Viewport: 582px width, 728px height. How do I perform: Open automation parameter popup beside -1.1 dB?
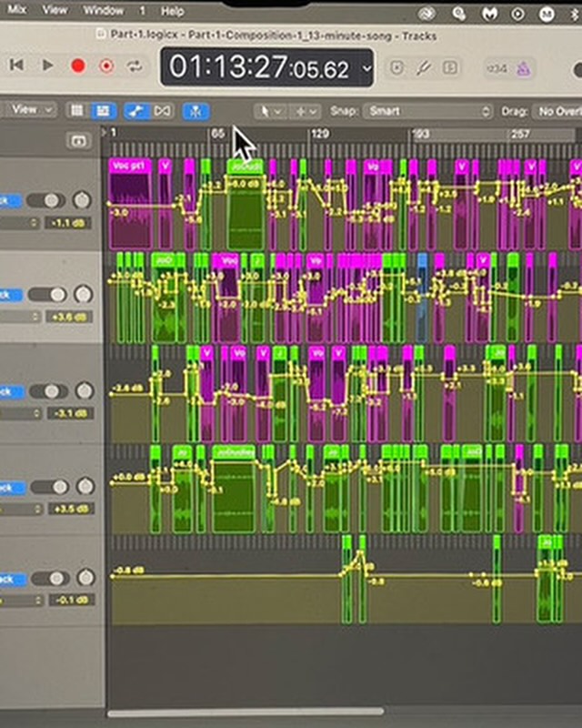(x=19, y=223)
